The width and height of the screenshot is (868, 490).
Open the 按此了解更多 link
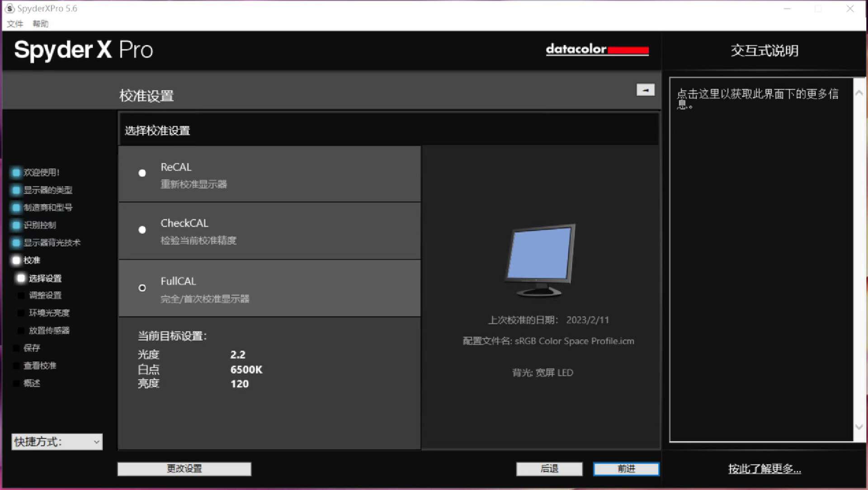coord(764,469)
